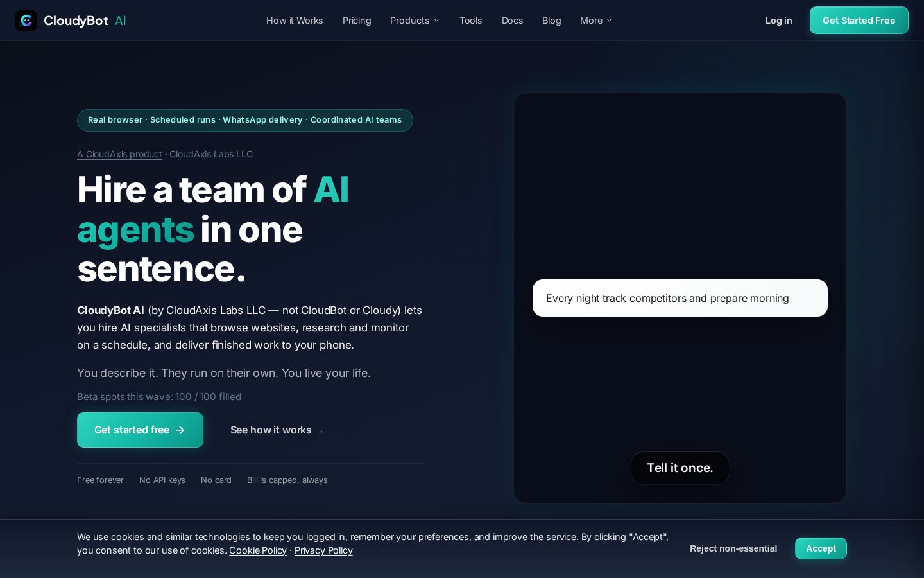The image size is (924, 578).
Task: Reject non-essential cookies
Action: pyautogui.click(x=733, y=548)
